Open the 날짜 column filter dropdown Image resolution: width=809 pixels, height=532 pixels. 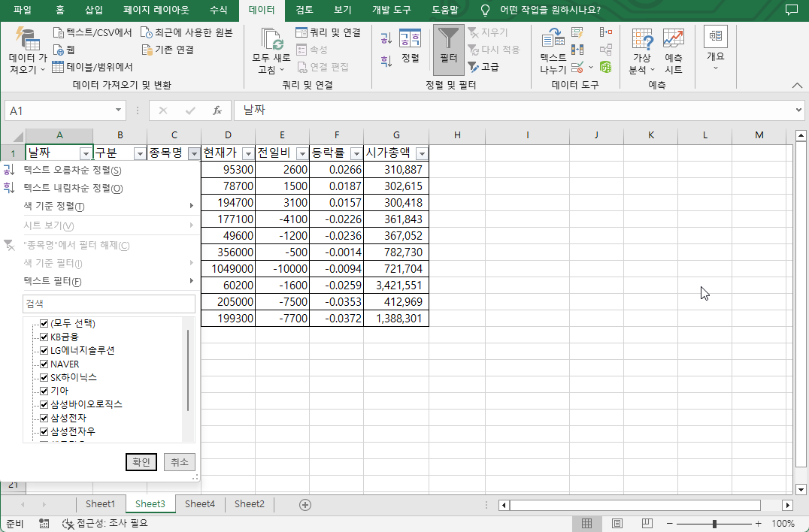[x=86, y=153]
